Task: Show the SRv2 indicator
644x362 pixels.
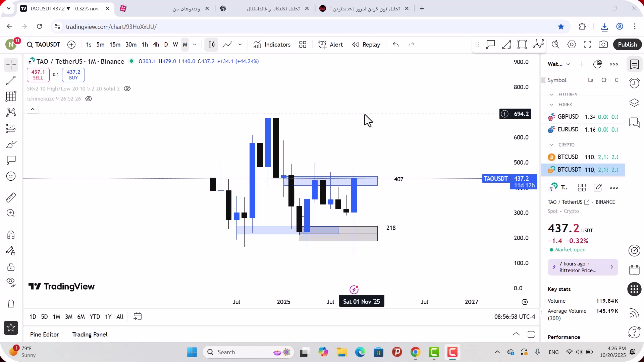Action: [127, 89]
